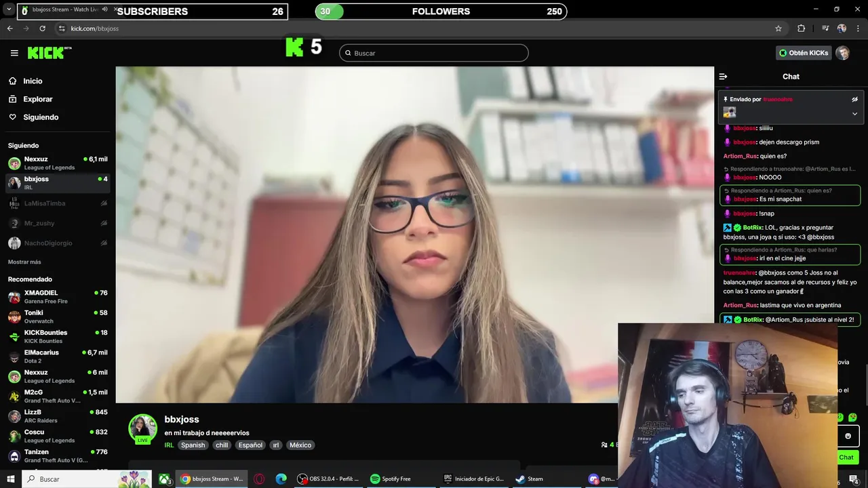
Task: Open recommended channel KICKBounties
Action: (58, 336)
